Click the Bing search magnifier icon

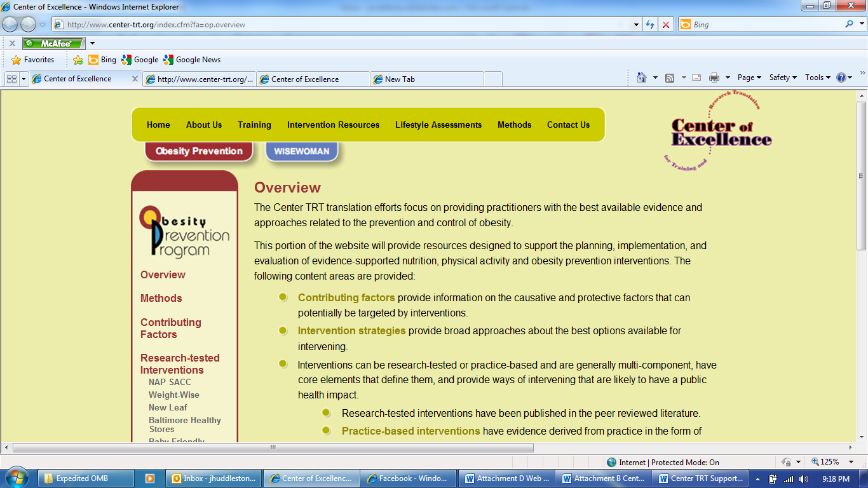(x=850, y=25)
